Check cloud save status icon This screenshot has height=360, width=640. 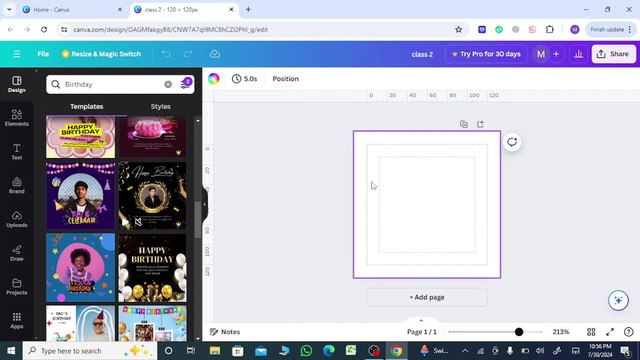click(x=215, y=54)
